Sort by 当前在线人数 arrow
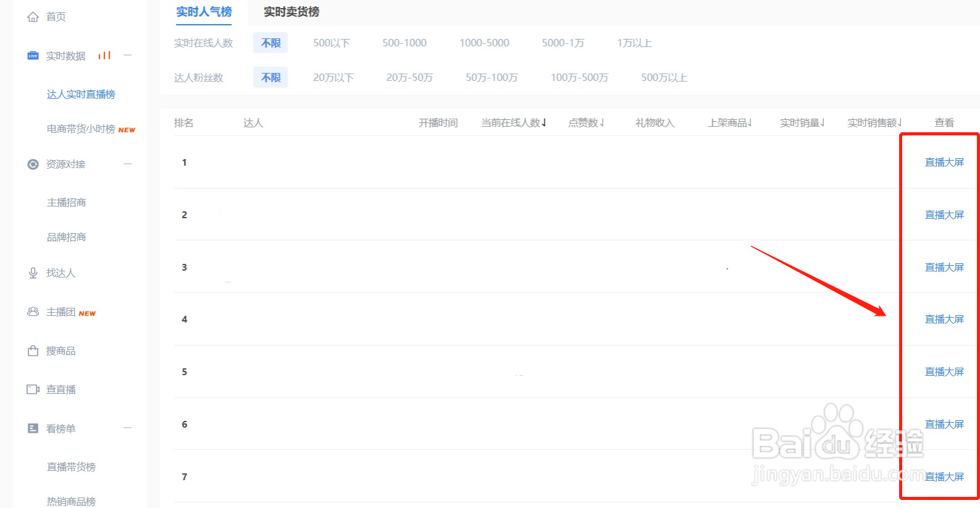 [544, 122]
